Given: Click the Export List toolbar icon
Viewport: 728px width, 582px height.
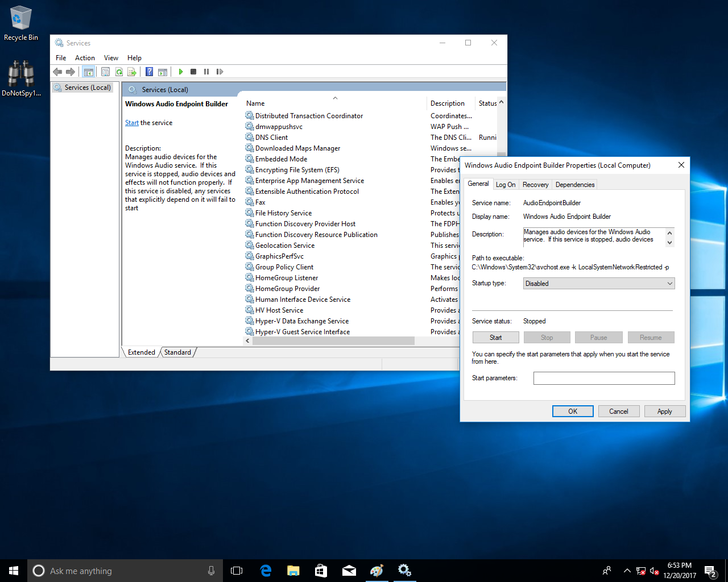Looking at the screenshot, I should [132, 72].
